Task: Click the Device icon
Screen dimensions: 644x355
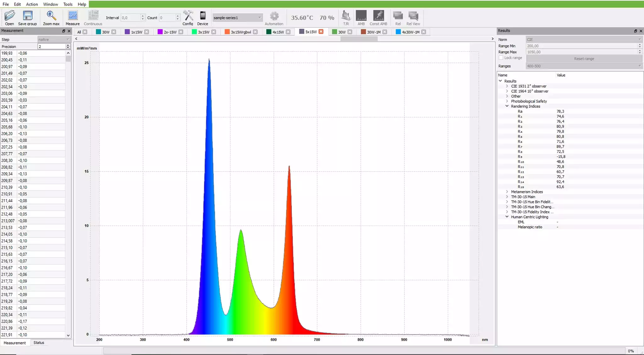Action: [x=203, y=16]
